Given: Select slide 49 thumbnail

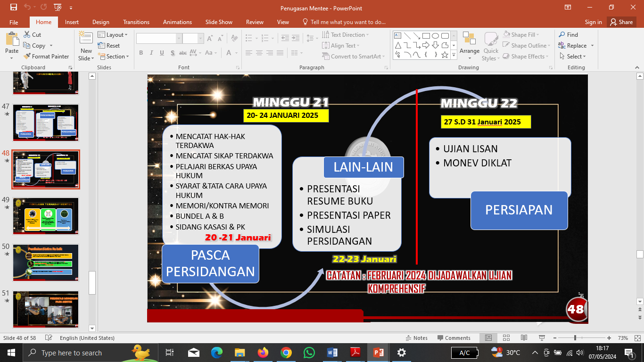Looking at the screenshot, I should tap(46, 215).
